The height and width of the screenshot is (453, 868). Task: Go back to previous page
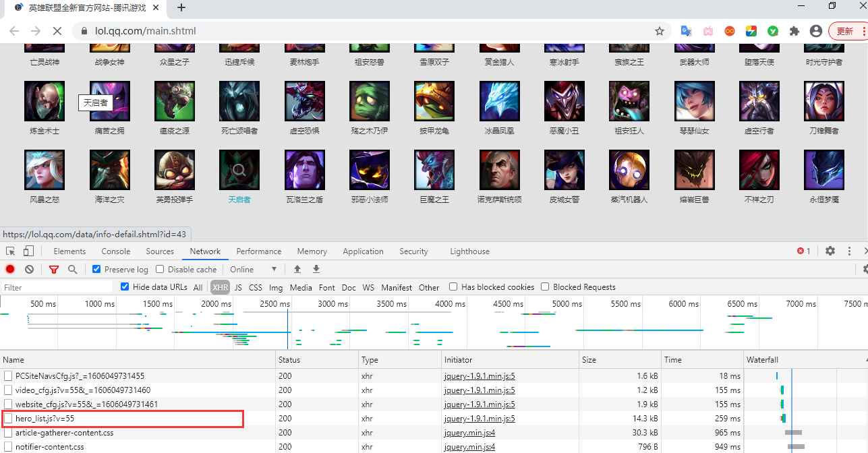click(14, 31)
